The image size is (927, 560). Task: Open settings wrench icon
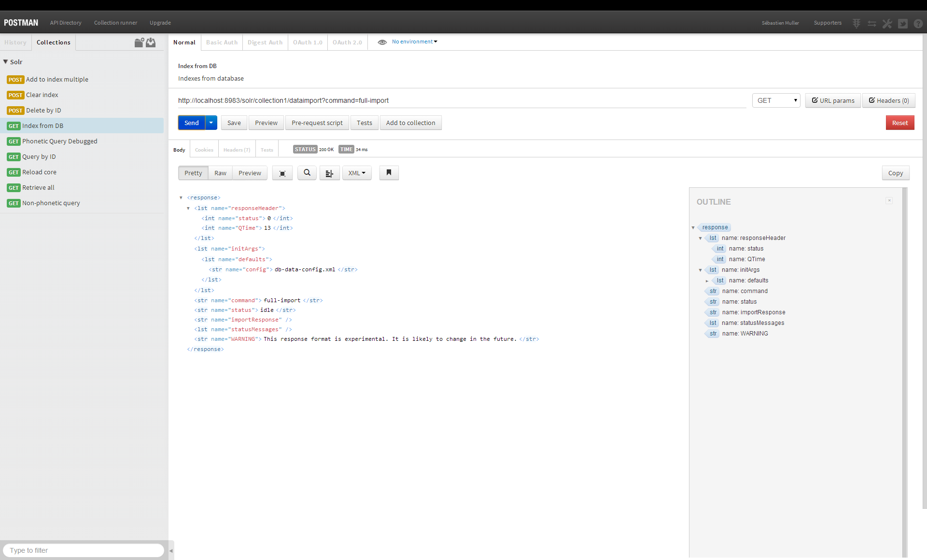tap(887, 23)
